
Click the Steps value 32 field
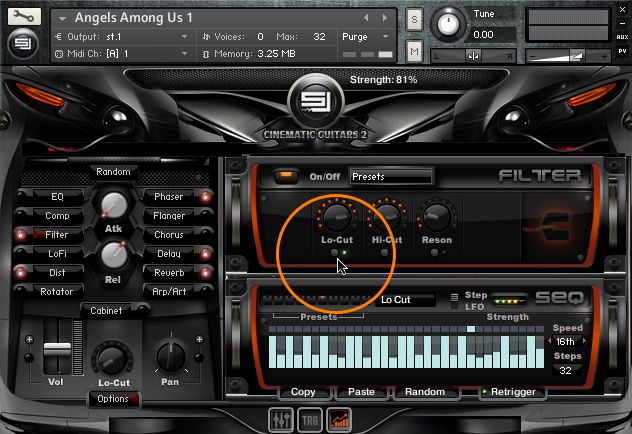coord(565,370)
